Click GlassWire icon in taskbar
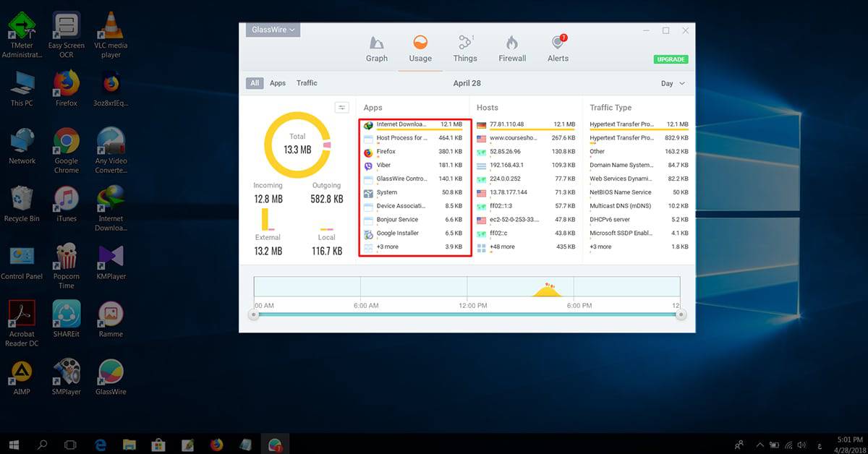Screen dimensions: 868x454 (275, 444)
